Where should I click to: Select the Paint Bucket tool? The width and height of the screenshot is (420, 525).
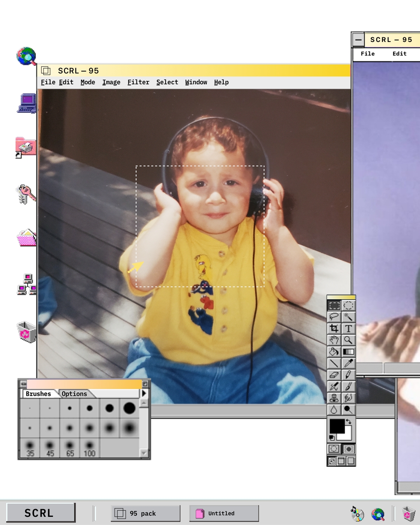(x=334, y=352)
